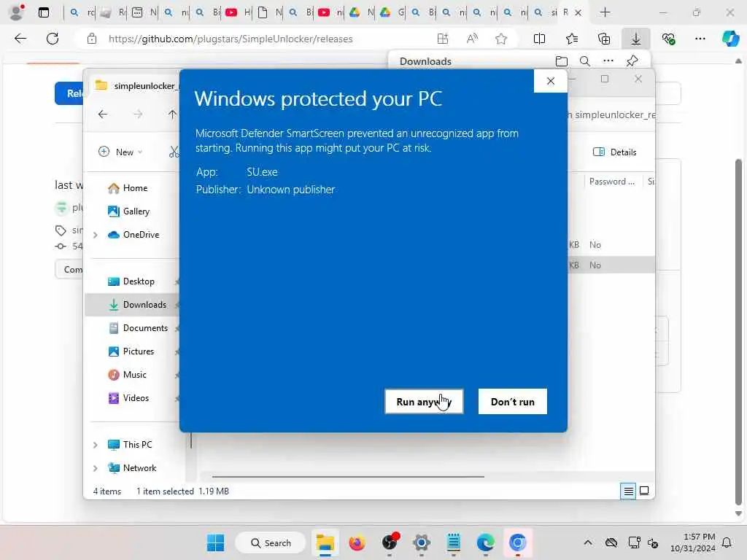Toggle Edge Downloads toolbar button

click(635, 39)
